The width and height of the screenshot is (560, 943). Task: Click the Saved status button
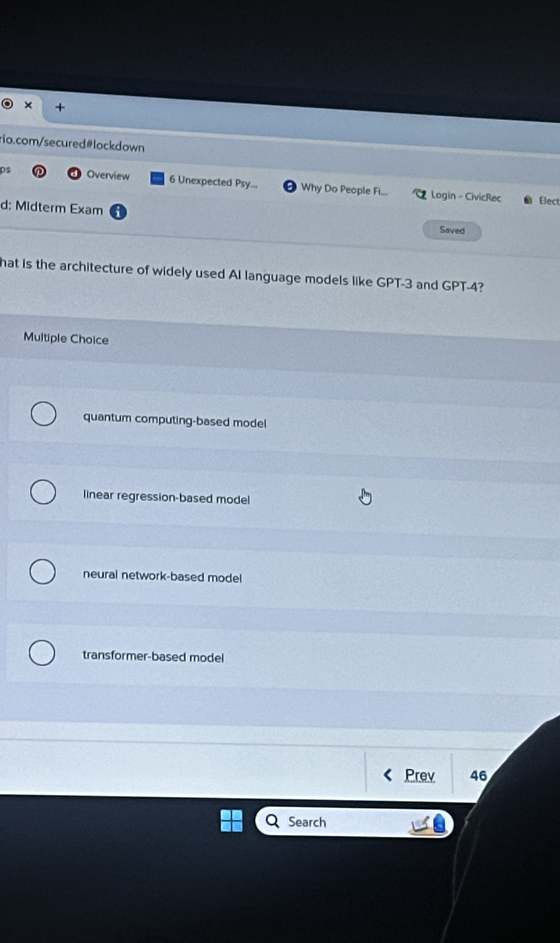coord(452,230)
